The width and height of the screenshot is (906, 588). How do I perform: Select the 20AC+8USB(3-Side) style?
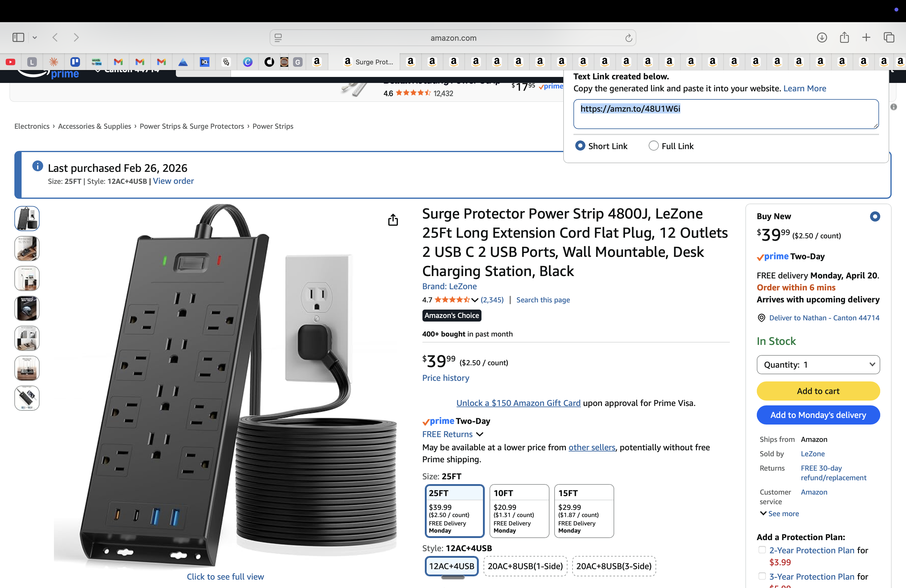coord(614,566)
